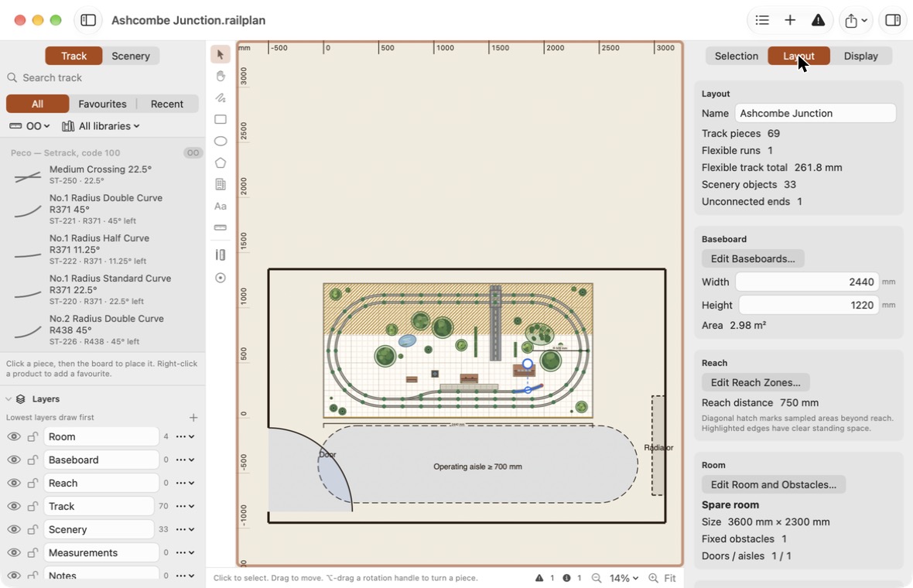913x588 pixels.
Task: Select the hand pan tool
Action: point(220,77)
